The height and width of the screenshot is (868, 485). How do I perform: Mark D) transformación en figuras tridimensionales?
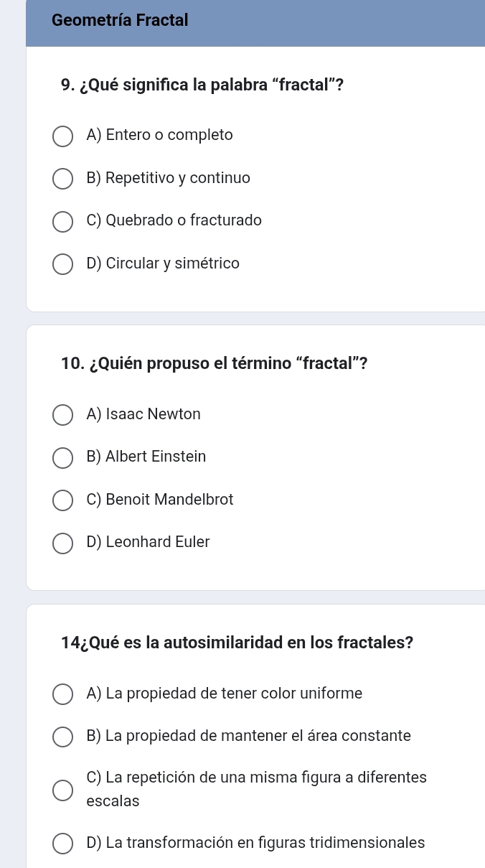63,844
